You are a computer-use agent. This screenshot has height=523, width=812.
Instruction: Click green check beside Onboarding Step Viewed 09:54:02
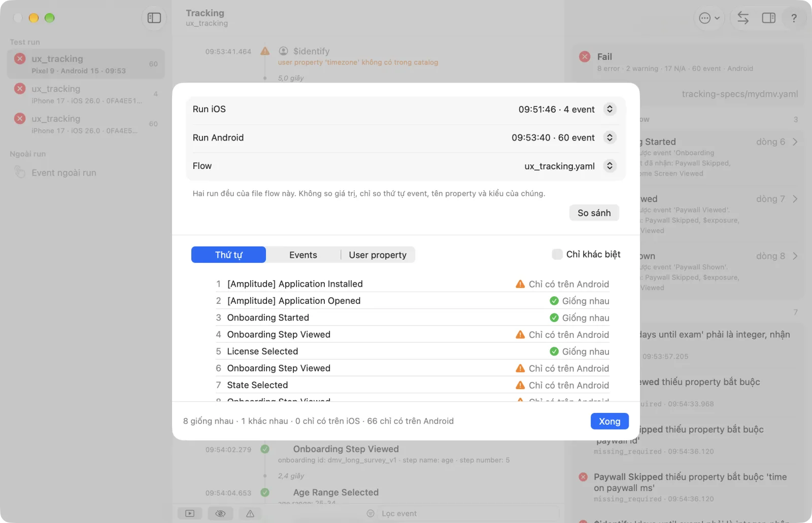click(x=265, y=449)
